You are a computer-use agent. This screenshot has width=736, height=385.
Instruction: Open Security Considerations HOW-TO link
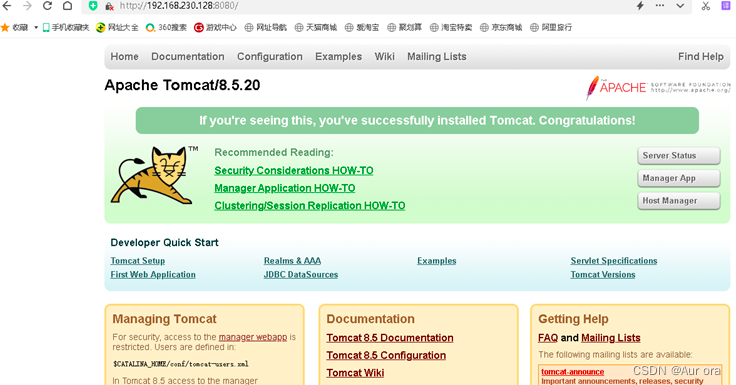click(x=294, y=170)
